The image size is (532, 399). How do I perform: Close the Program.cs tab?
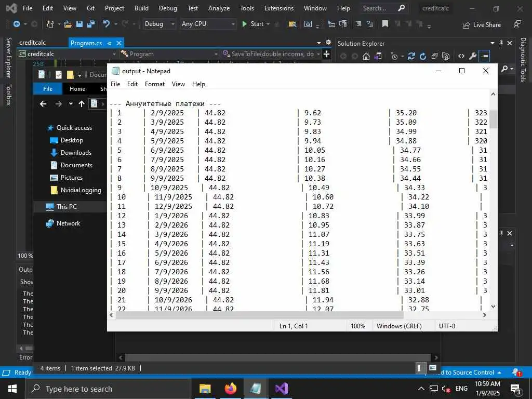coord(119,43)
